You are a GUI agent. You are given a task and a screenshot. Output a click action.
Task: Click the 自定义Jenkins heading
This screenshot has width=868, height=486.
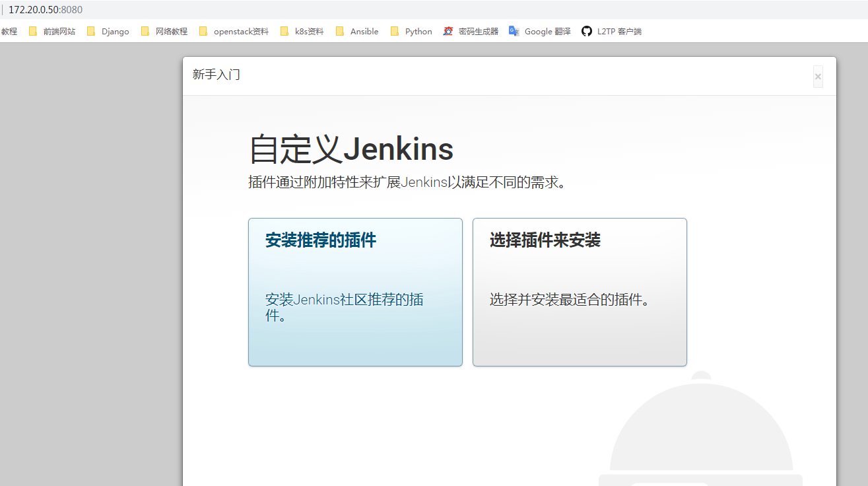351,149
